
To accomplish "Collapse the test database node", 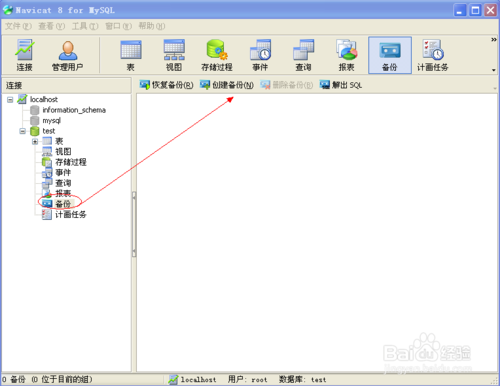I will [x=23, y=131].
